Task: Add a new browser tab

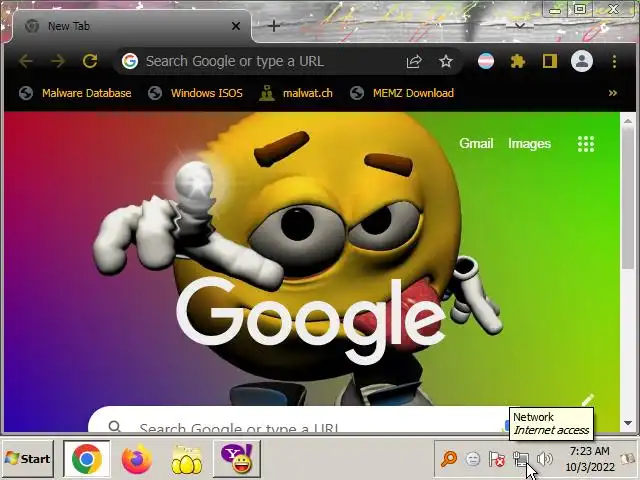Action: click(x=274, y=26)
